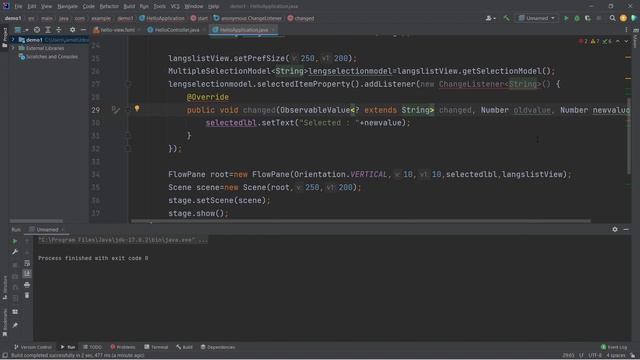The width and height of the screenshot is (640, 360).
Task: Click the 'changed' method breadcrumb
Action: pos(301,18)
